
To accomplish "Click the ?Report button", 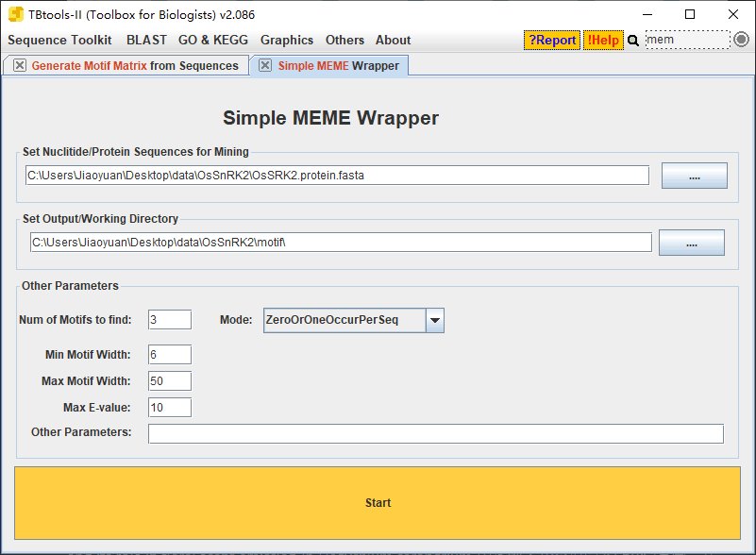I will (x=552, y=40).
